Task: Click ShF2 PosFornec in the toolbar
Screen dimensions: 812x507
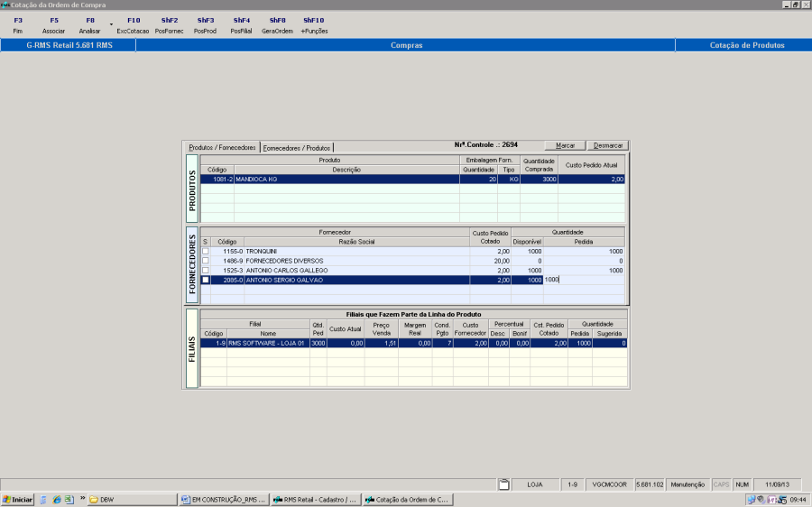Action: [x=169, y=24]
